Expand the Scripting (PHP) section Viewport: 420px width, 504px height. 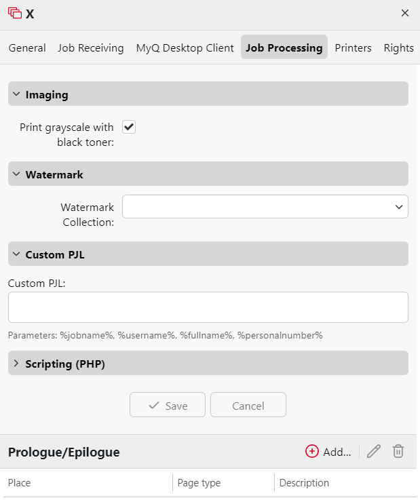(x=17, y=364)
